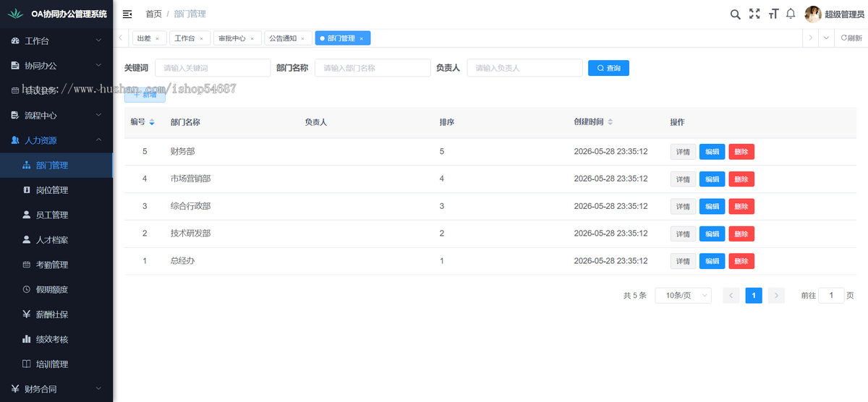Go to previous page arrow
The image size is (868, 402).
click(x=731, y=295)
